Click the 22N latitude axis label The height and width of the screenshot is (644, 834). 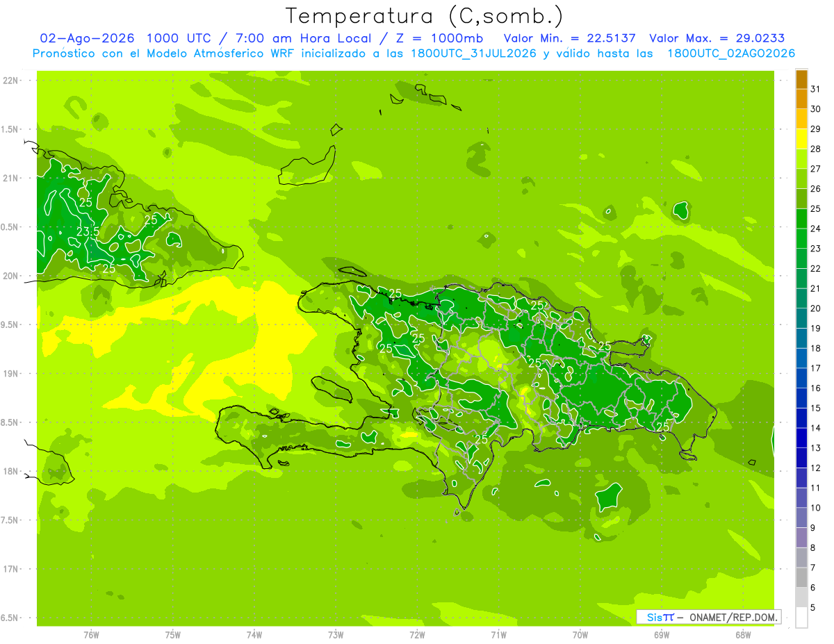[x=10, y=81]
